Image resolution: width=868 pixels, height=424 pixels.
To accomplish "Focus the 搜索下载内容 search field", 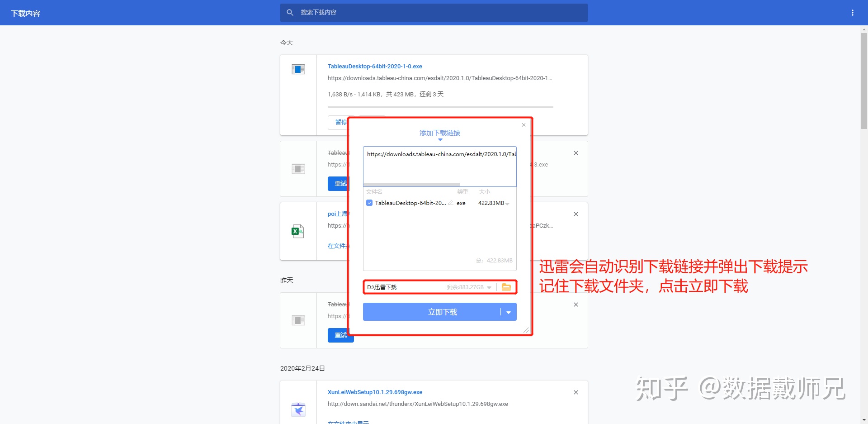I will click(434, 13).
